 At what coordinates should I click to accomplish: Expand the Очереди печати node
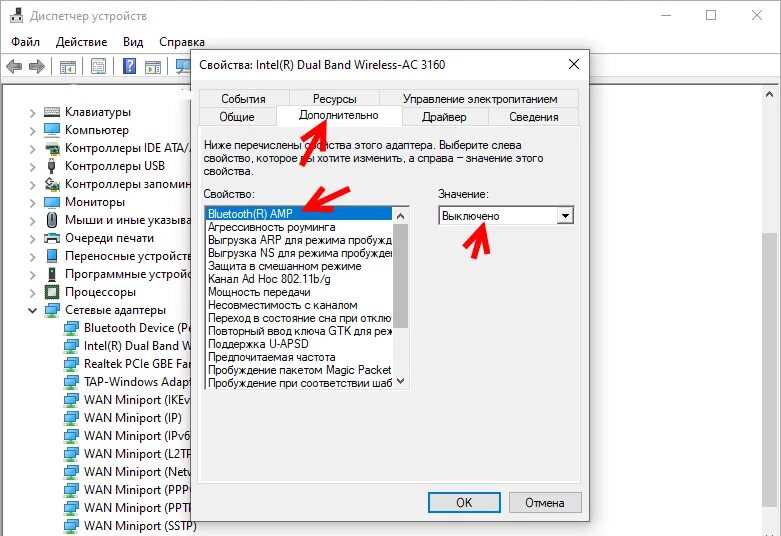[32, 239]
